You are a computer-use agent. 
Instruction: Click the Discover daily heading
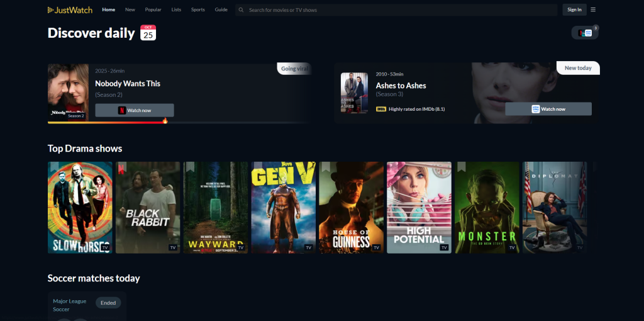(91, 33)
